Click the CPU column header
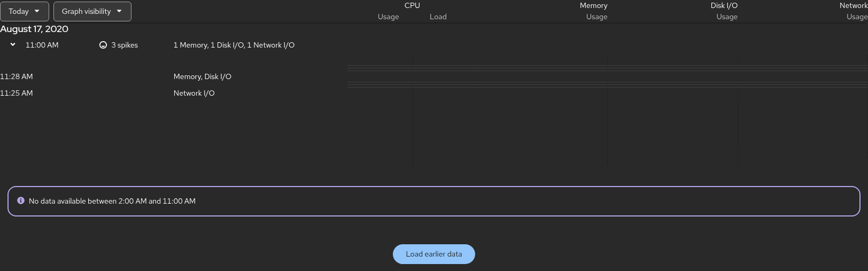868x271 pixels. tap(412, 5)
